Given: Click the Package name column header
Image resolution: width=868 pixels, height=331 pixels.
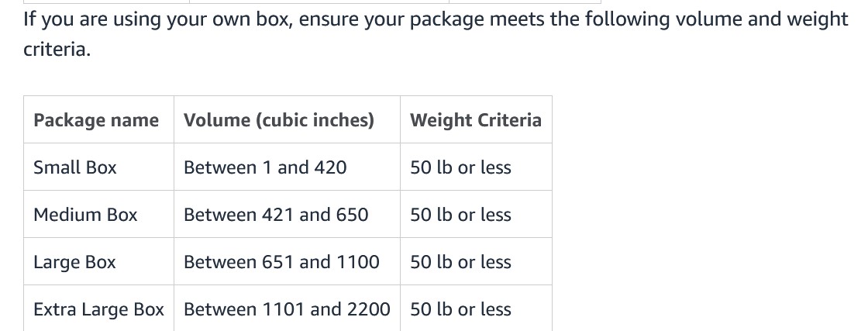Looking at the screenshot, I should (x=98, y=119).
